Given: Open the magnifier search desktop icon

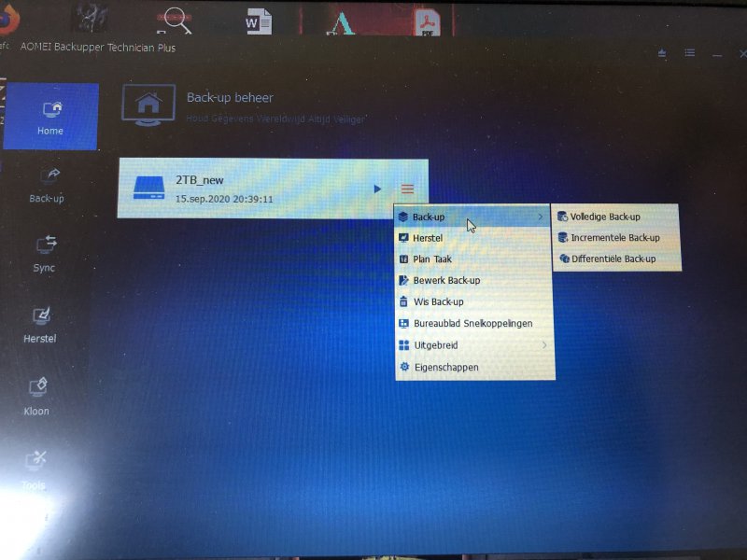Looking at the screenshot, I should point(175,21).
